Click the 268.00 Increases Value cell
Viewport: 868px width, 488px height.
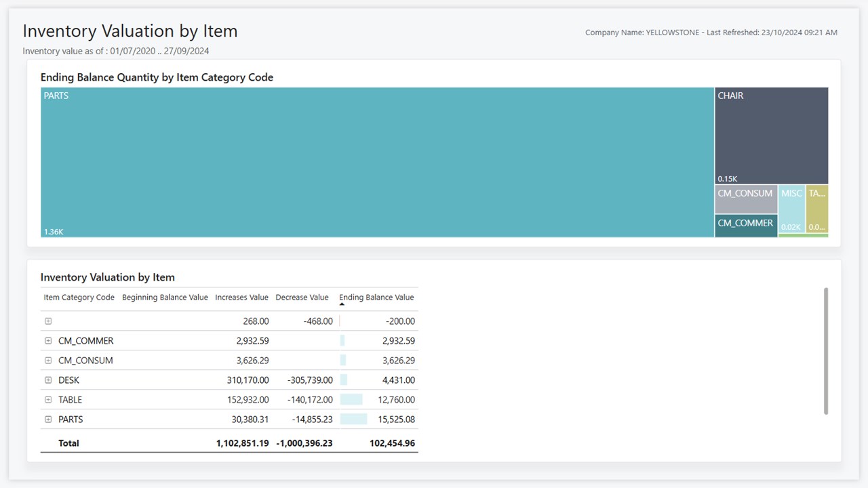pyautogui.click(x=256, y=321)
